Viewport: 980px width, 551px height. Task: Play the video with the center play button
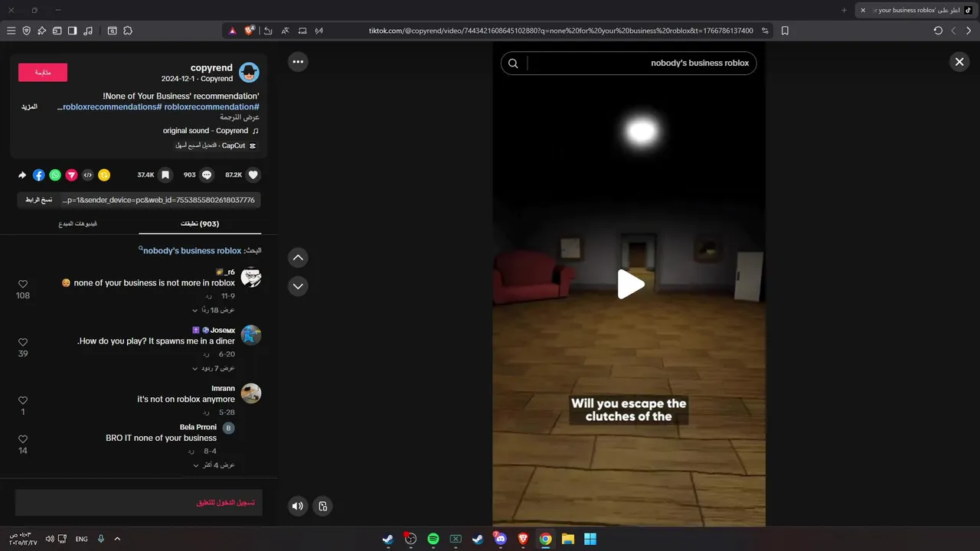[x=630, y=284]
